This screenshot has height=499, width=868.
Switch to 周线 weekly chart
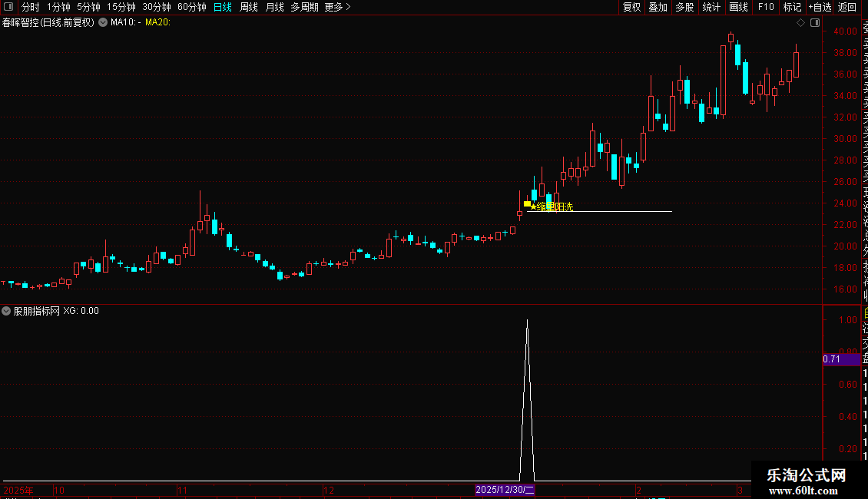tap(249, 7)
